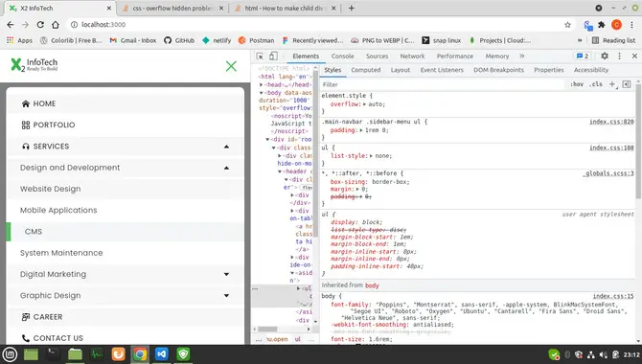Toggle the computed styles sidebar icon
Viewport: 642px width, 364px height.
tap(627, 84)
